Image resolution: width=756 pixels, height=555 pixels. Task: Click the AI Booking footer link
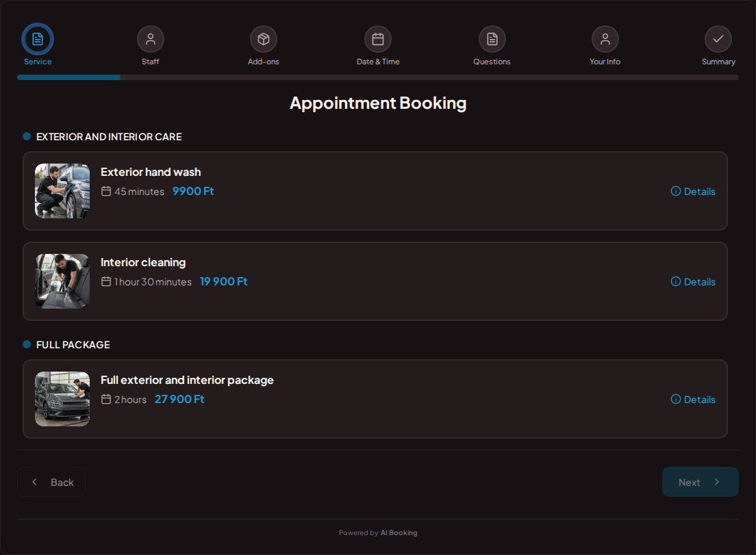pyautogui.click(x=399, y=533)
